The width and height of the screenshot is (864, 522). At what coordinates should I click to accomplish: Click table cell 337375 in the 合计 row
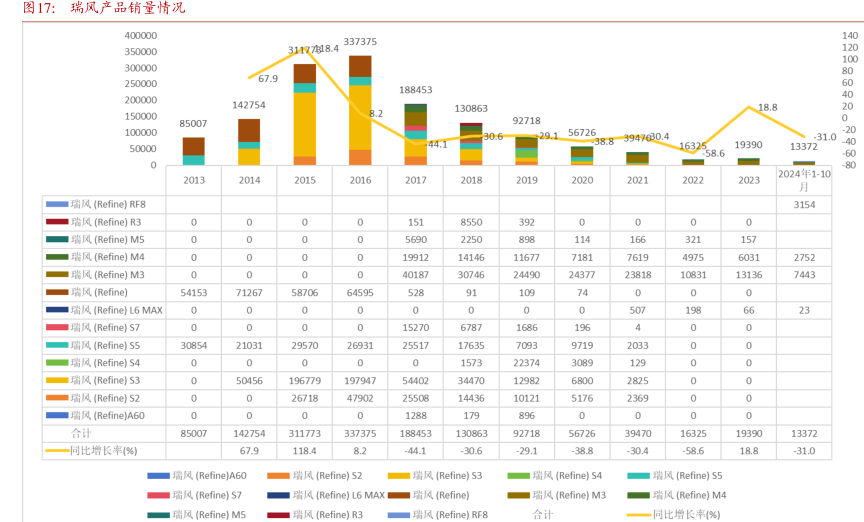click(x=360, y=433)
